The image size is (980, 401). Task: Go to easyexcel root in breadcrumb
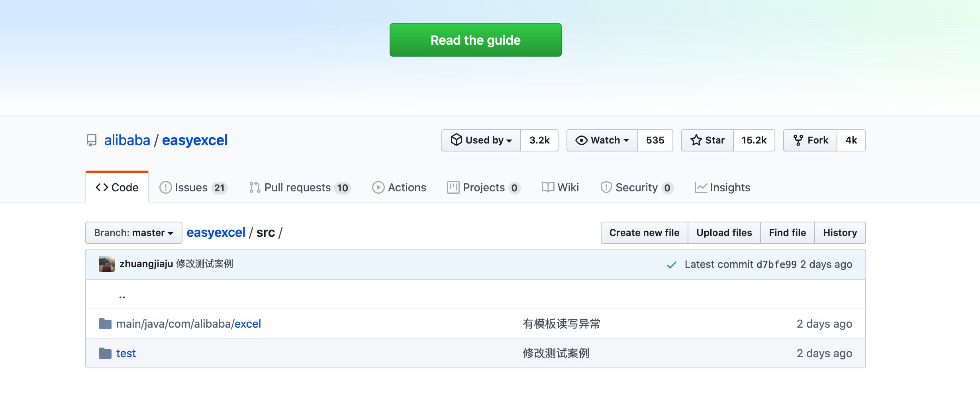[216, 233]
